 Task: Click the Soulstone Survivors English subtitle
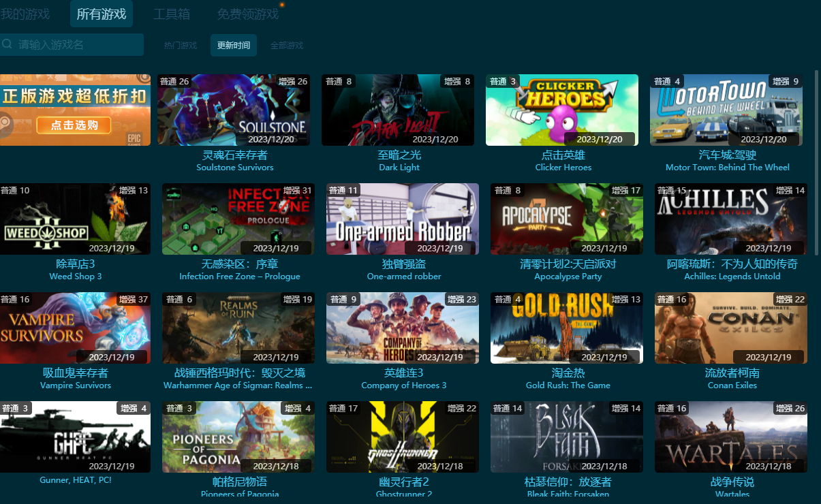[235, 168]
